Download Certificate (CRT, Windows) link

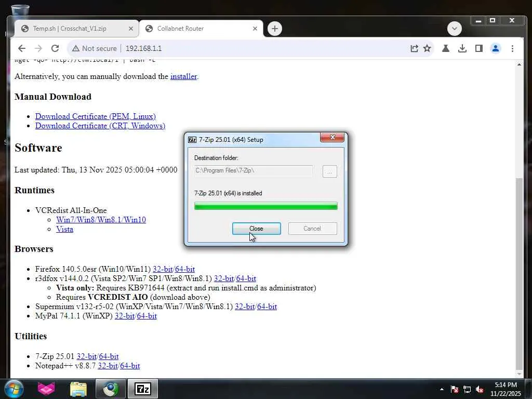coord(100,126)
